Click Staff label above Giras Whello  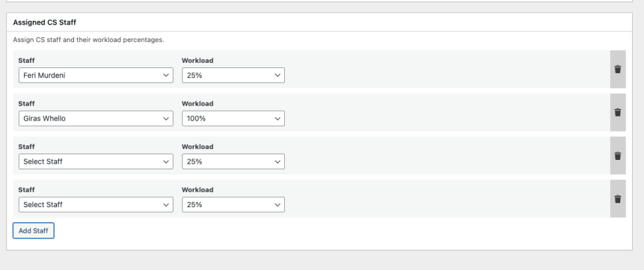coord(26,104)
